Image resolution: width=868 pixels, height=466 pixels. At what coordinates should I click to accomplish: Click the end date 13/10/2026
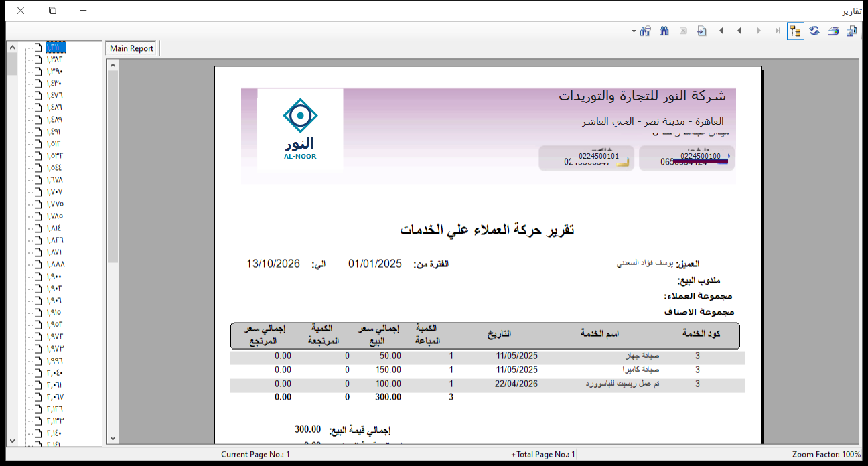point(273,264)
